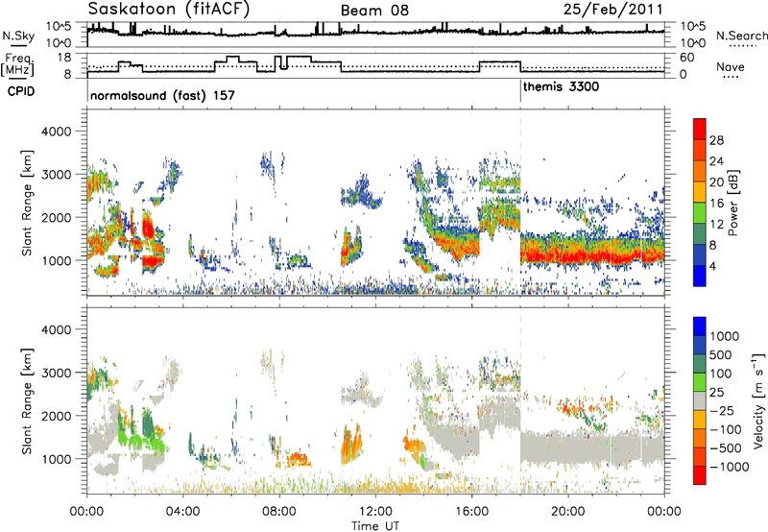This screenshot has width=768, height=532.
Task: Click the -25 tick on the Velocity colorbar
Action: pos(722,410)
